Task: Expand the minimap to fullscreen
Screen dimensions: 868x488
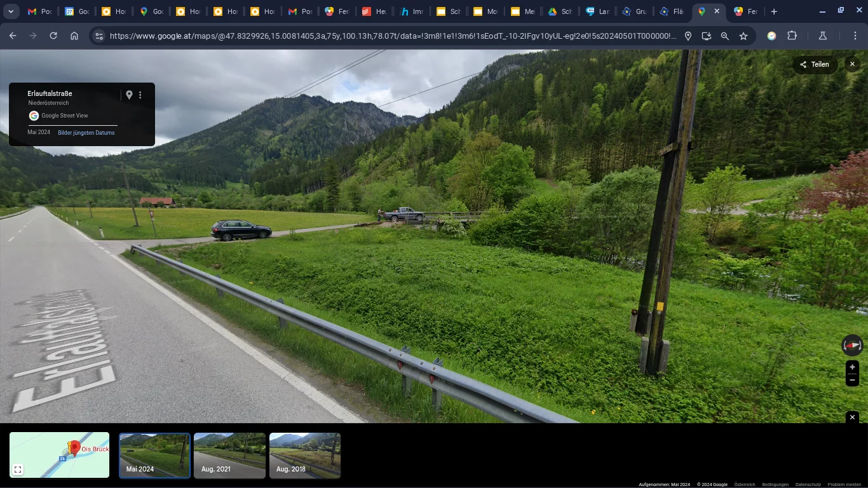Action: (18, 470)
